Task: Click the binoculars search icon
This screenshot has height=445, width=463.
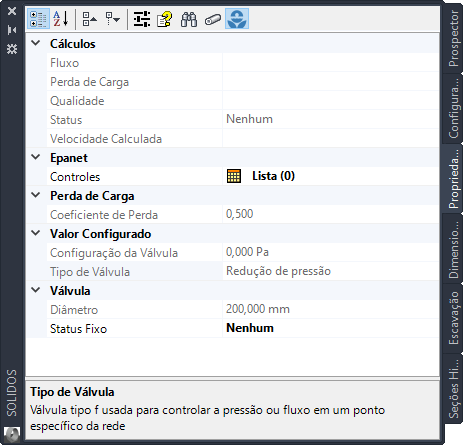Action: click(x=189, y=19)
